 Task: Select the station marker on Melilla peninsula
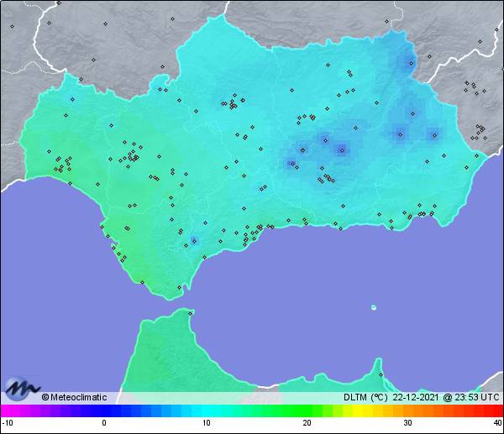tap(381, 374)
